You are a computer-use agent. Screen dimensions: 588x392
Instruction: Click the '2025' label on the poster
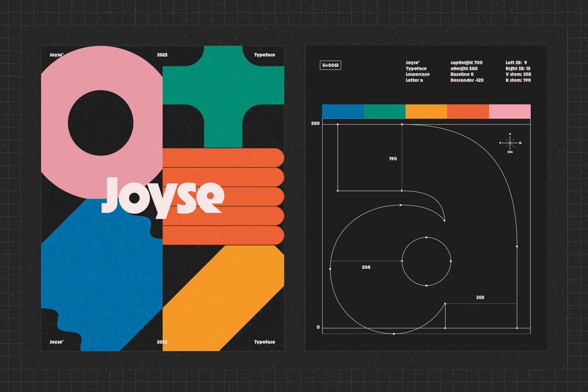pos(162,54)
